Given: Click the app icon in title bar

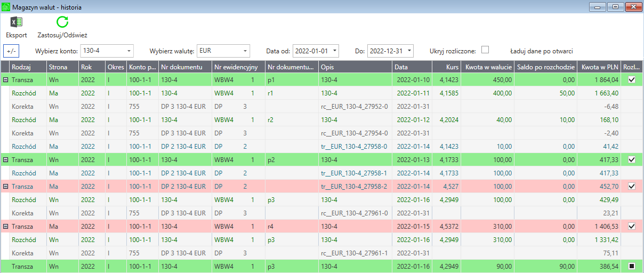Looking at the screenshot, I should 6,7.
